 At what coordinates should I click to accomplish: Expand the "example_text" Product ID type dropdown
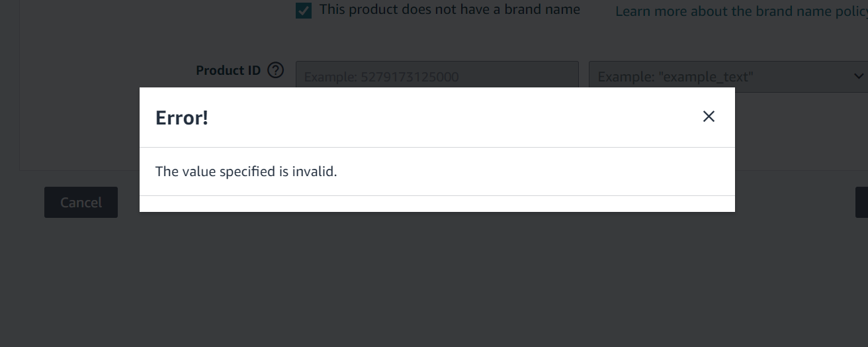click(x=728, y=76)
